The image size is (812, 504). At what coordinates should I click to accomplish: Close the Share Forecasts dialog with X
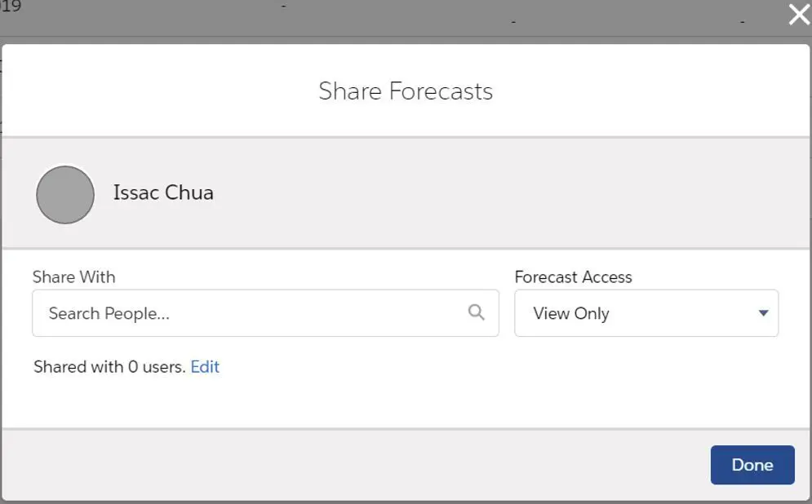pos(799,15)
